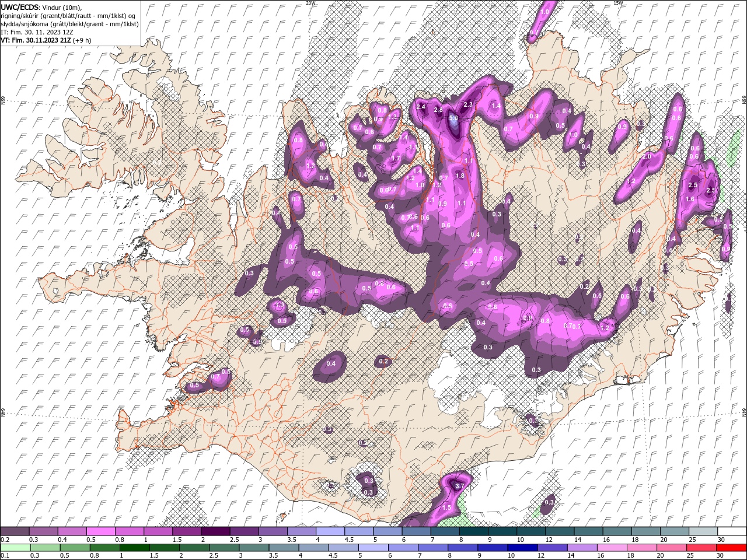
Task: Click the pale green 0.1–0.3 swatch in lower legend
Action: (x=15, y=548)
